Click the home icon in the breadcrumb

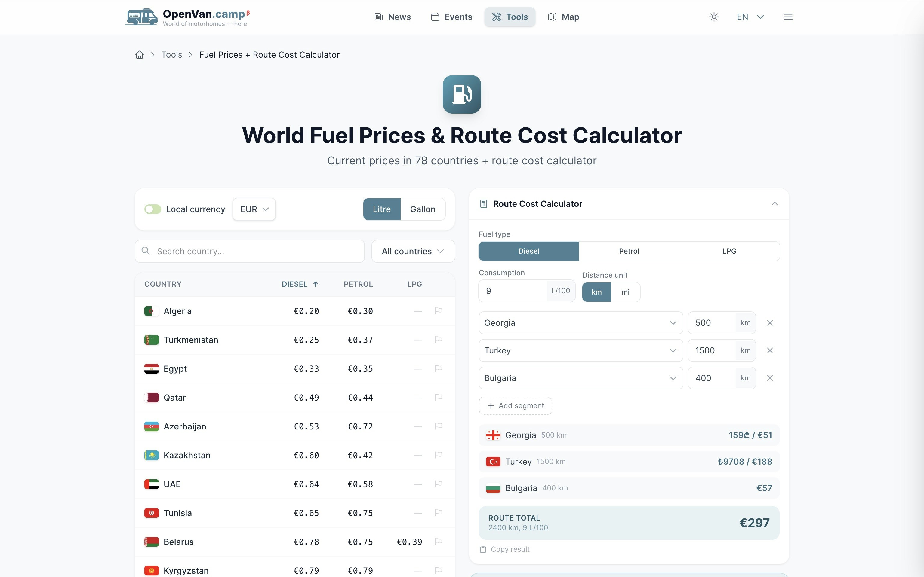point(139,55)
